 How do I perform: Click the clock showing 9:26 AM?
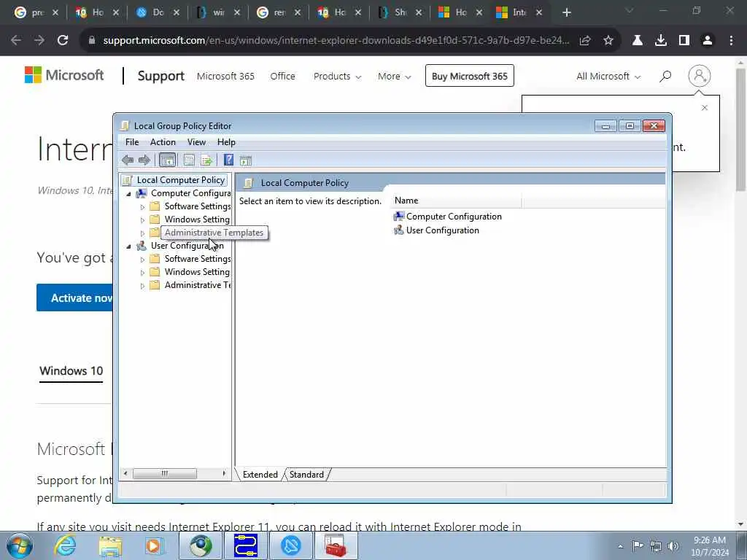(709, 540)
